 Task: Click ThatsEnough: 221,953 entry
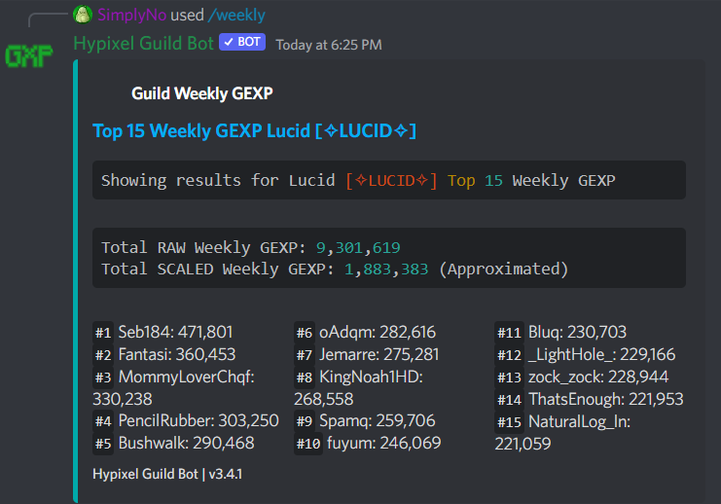coord(606,399)
